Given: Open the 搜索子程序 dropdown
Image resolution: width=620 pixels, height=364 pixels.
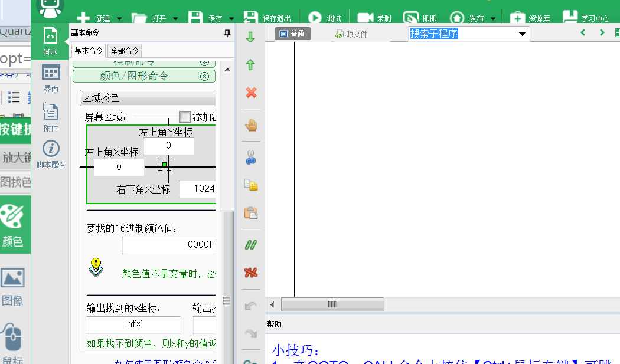Looking at the screenshot, I should coord(522,34).
